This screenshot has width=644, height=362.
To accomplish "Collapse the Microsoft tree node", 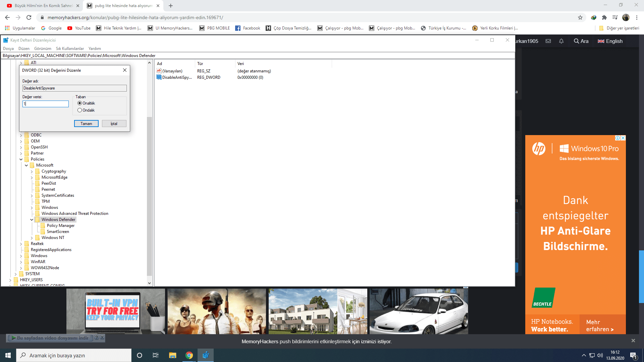I will click(x=26, y=165).
